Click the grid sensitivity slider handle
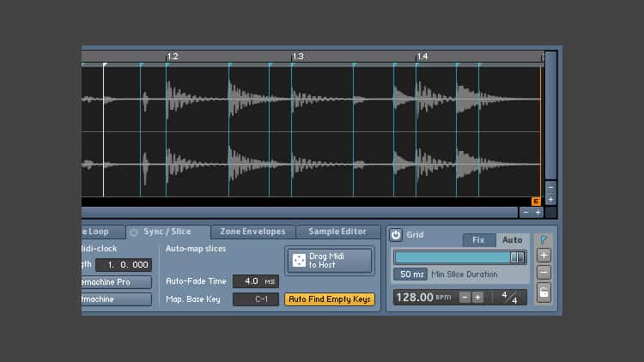The height and width of the screenshot is (362, 644). click(517, 257)
